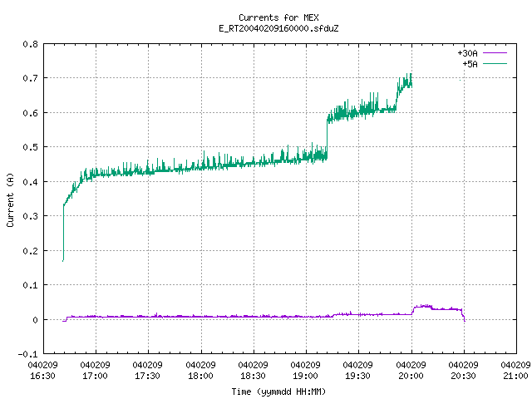Click the +5A legend label
This screenshot has width=532, height=399.
[470, 64]
